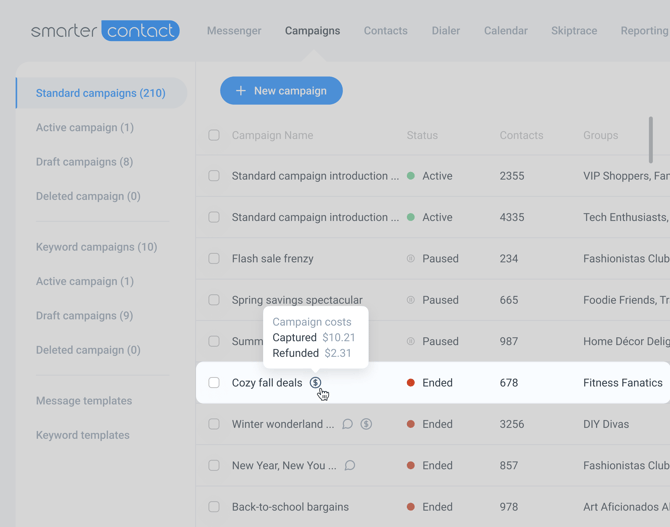This screenshot has width=670, height=527.
Task: Click the vertical scrollbar in campaign table
Action: [x=650, y=140]
